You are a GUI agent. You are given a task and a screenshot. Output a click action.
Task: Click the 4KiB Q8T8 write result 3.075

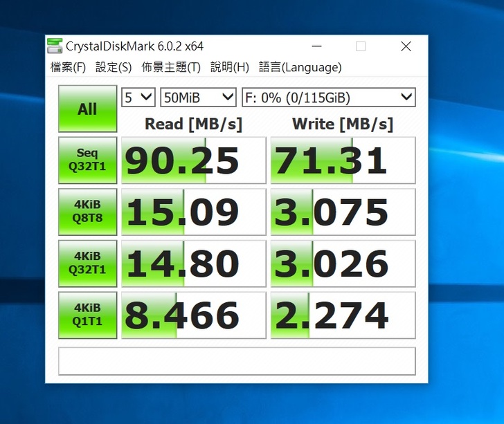coord(343,212)
